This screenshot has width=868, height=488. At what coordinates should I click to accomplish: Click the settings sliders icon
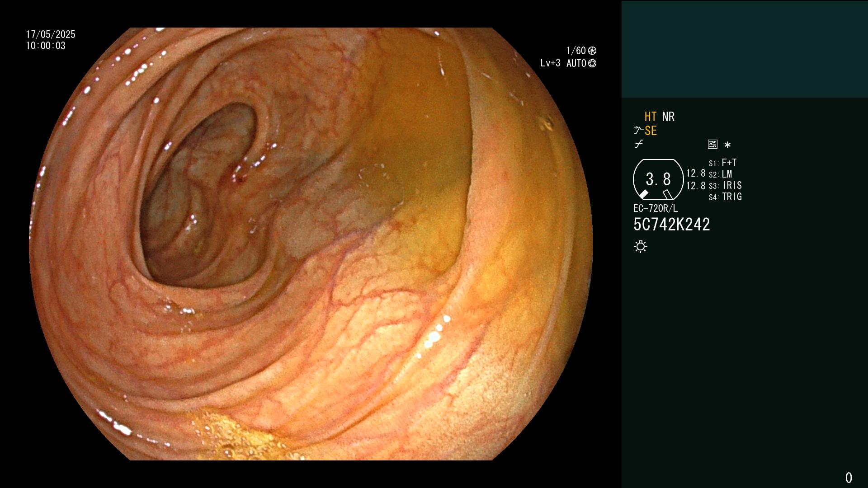click(x=712, y=145)
